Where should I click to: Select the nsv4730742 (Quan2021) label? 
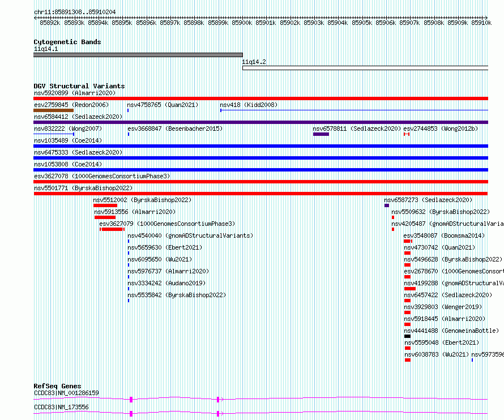point(439,248)
